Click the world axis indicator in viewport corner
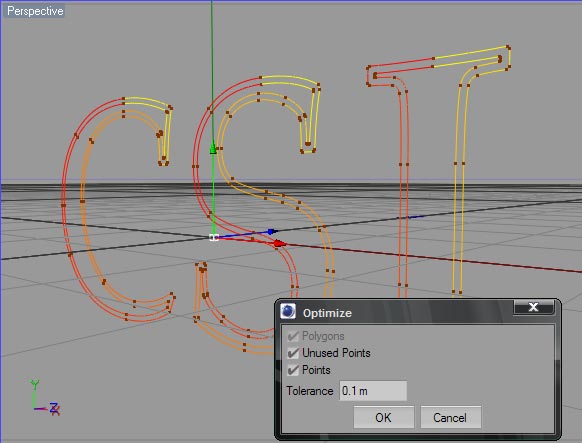Viewport: 582px width, 443px height. point(44,397)
